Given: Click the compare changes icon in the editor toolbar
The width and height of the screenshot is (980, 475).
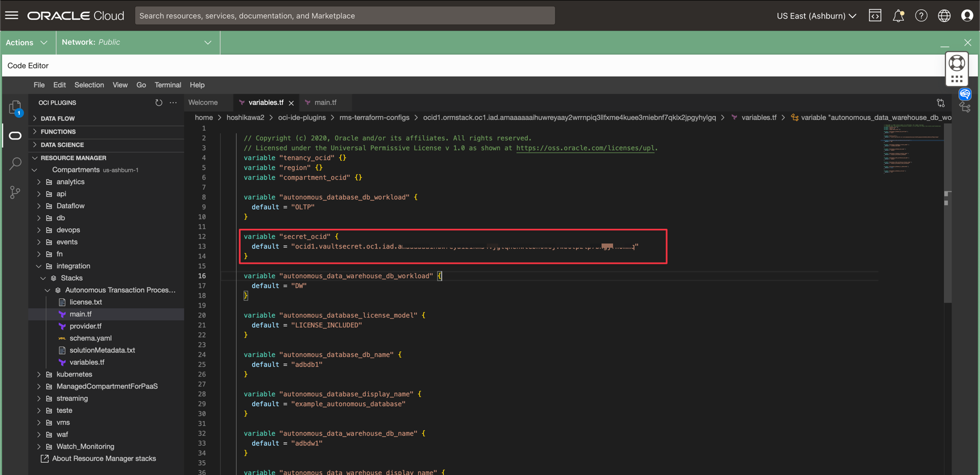Looking at the screenshot, I should pos(941,103).
